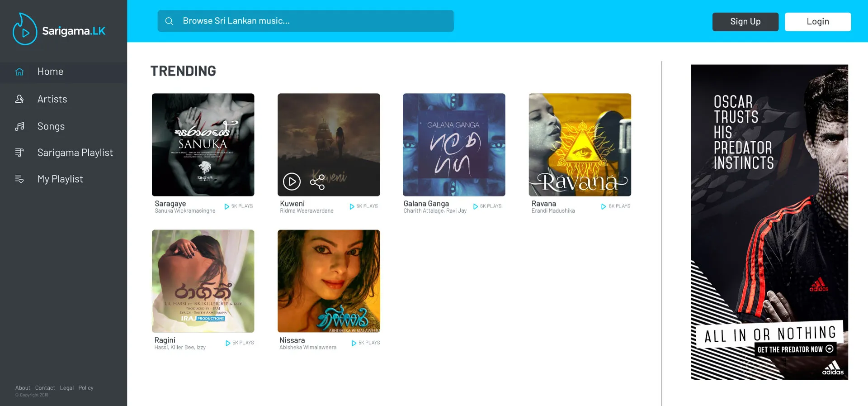Open the Galana Ganga album cover

click(x=454, y=145)
